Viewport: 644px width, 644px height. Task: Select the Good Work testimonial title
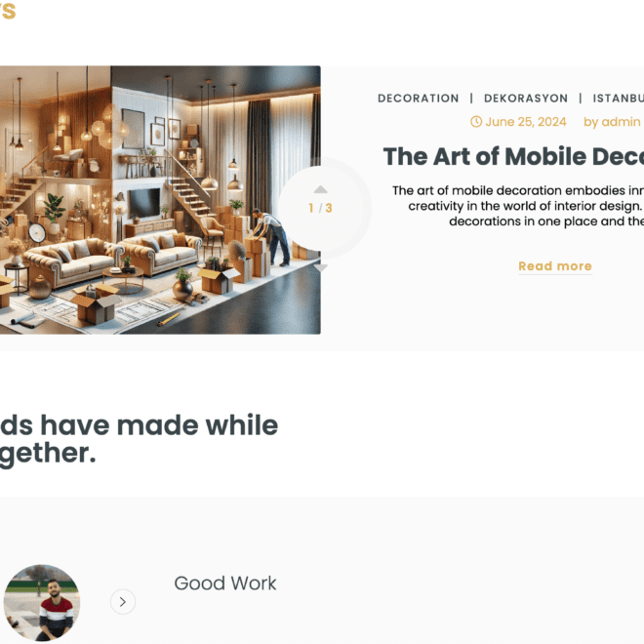coord(225,584)
